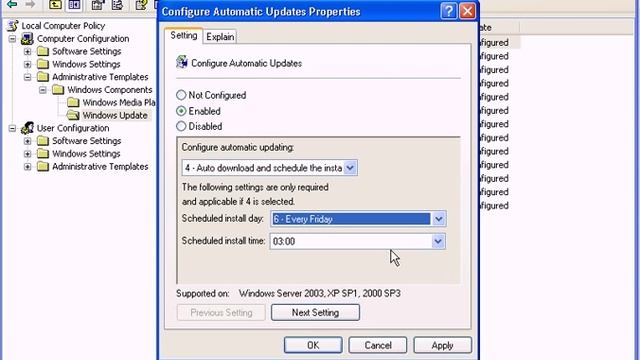Click the Next Setting button
Screen dimensions: 640x360
[315, 313]
